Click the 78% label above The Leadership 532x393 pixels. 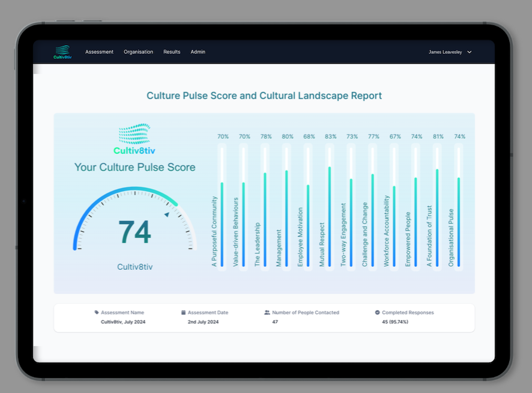[x=266, y=136]
